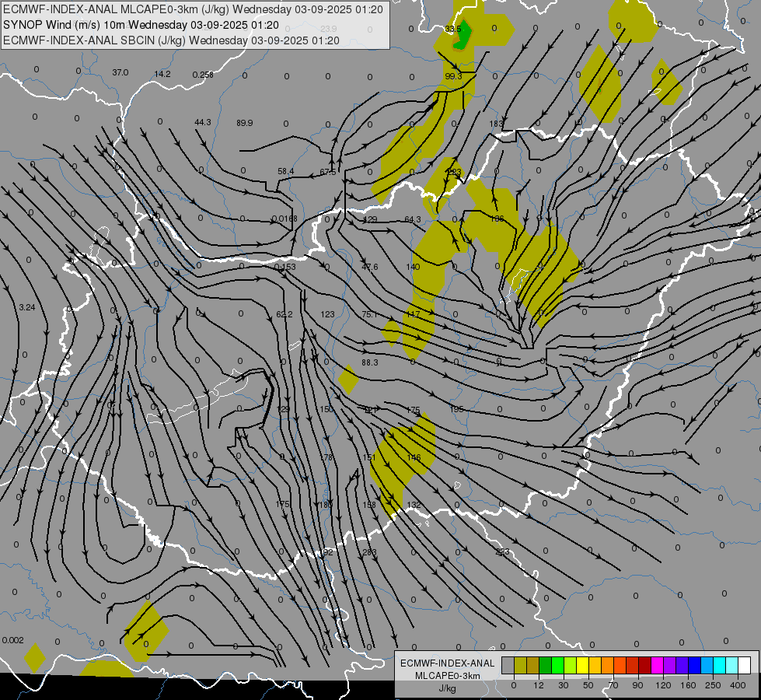Click the map value 37.0
Viewport: 761px width, 700px height.
pos(120,72)
